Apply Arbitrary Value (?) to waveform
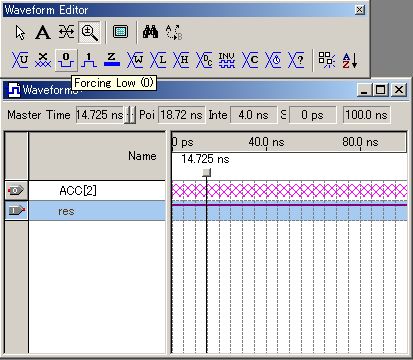413x360 pixels. pyautogui.click(x=296, y=60)
